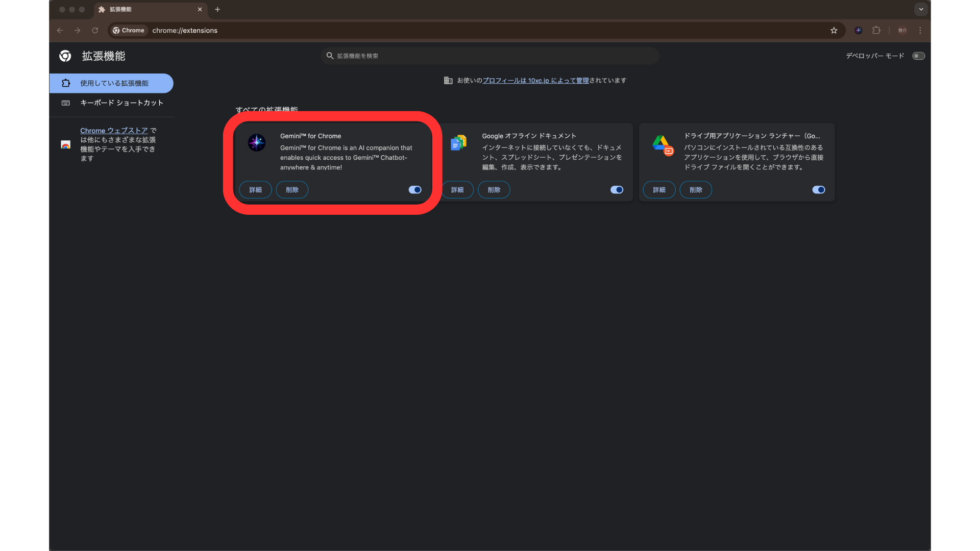
Task: Select 使用している拡張機能 in sidebar
Action: point(111,83)
